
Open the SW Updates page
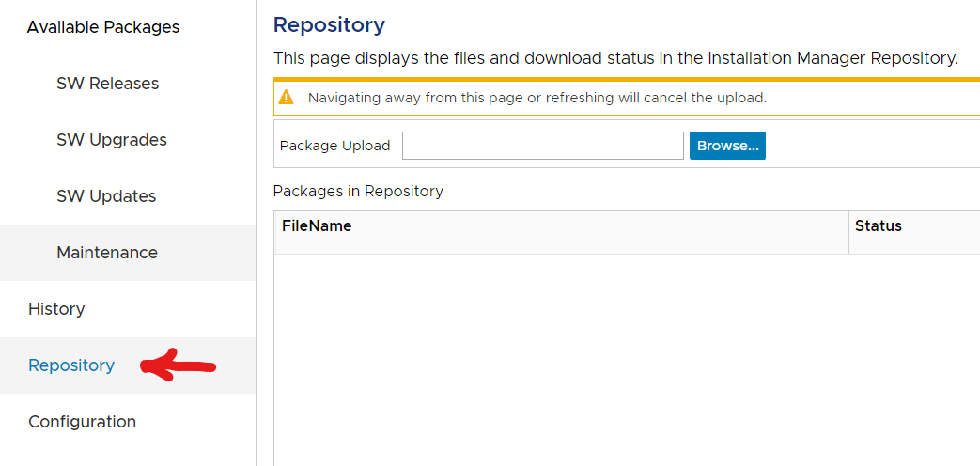coord(106,196)
